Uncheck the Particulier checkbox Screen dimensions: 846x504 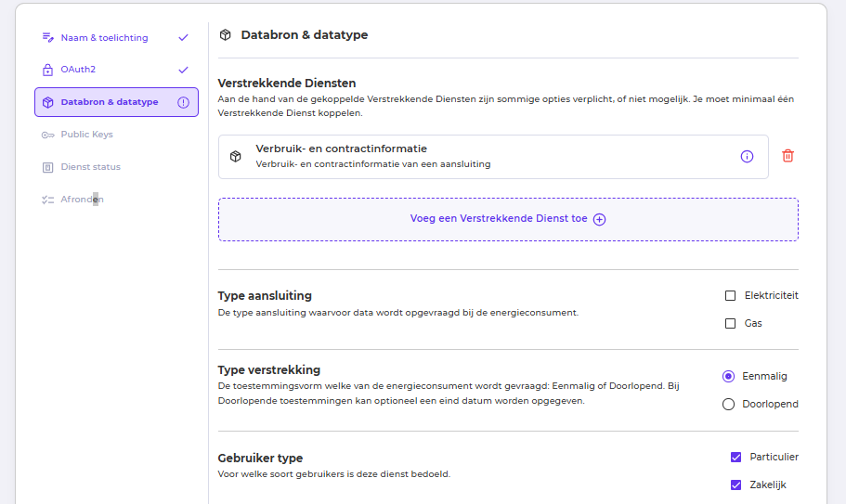735,457
